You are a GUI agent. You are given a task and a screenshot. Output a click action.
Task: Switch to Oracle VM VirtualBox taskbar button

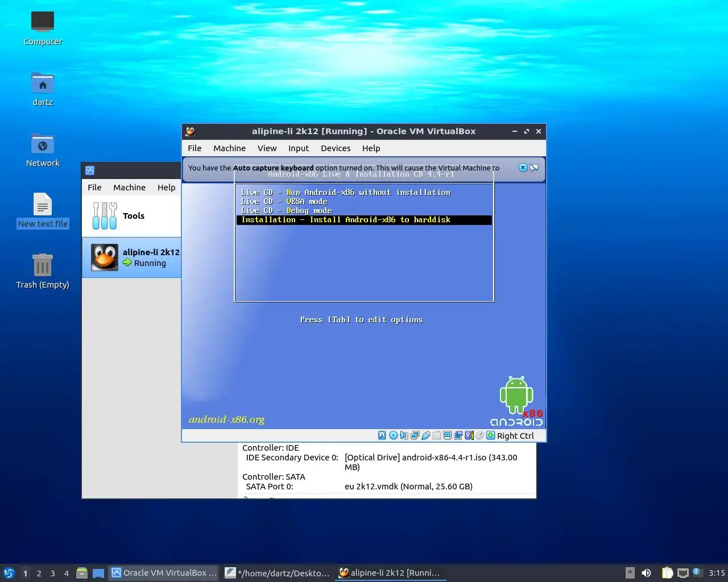164,573
